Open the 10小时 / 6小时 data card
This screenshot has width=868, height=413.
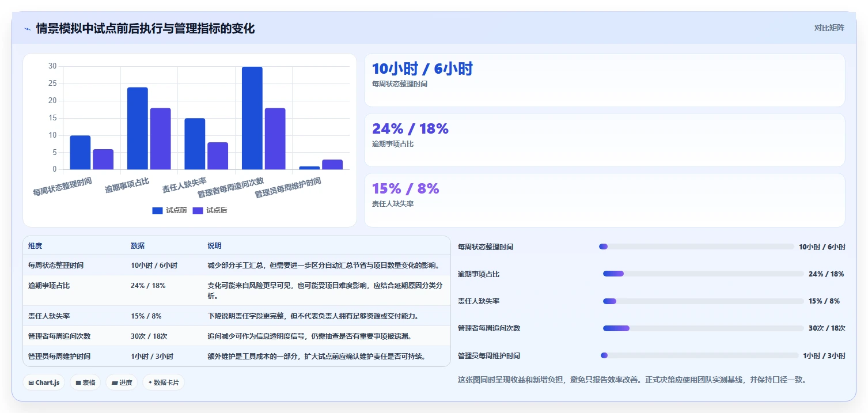pos(605,80)
